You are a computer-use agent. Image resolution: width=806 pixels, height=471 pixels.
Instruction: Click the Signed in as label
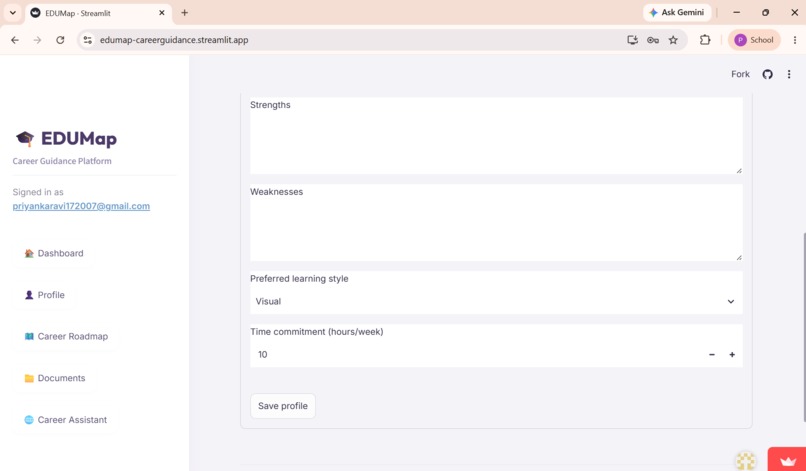click(38, 192)
